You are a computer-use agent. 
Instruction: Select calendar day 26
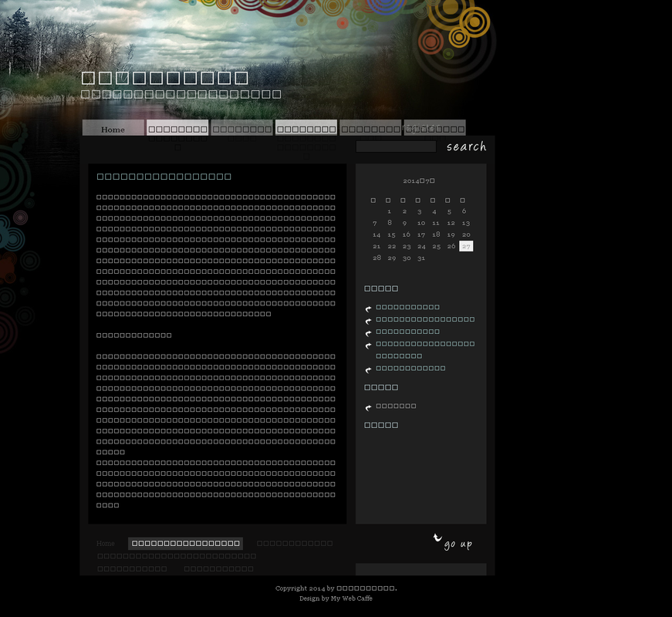451,246
